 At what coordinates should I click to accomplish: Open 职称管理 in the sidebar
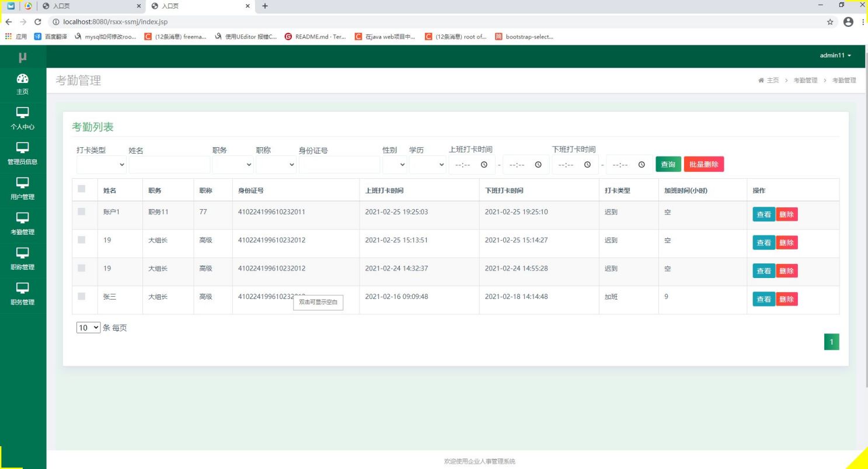click(x=23, y=259)
